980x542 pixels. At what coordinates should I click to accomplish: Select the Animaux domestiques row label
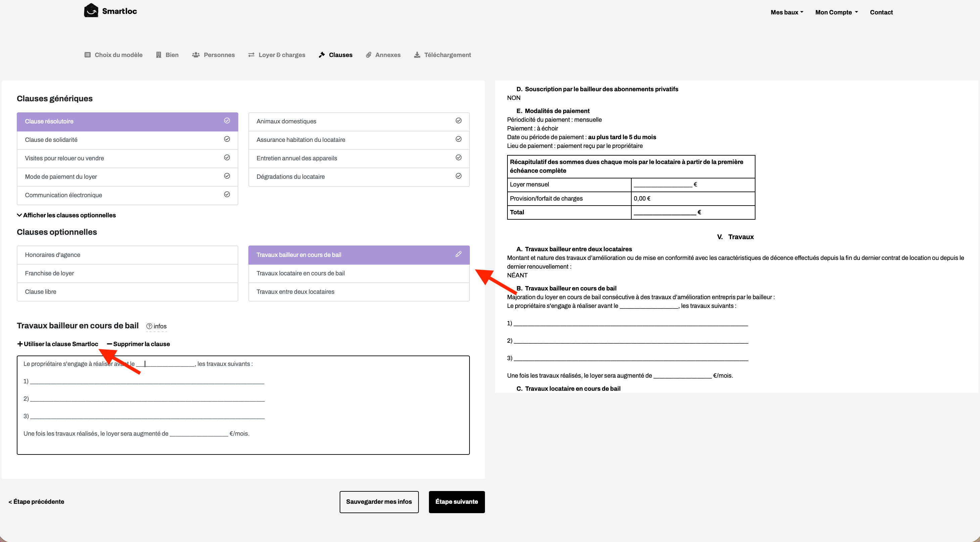point(286,121)
